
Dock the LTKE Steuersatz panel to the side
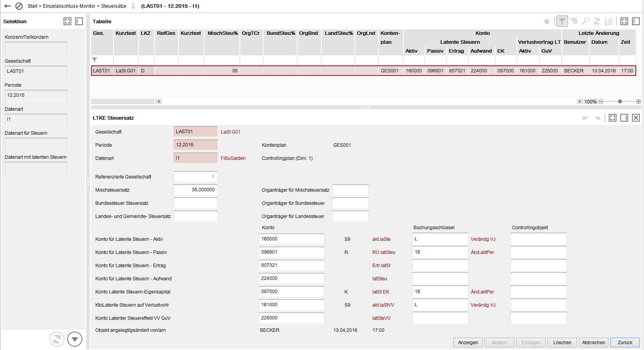coord(624,118)
